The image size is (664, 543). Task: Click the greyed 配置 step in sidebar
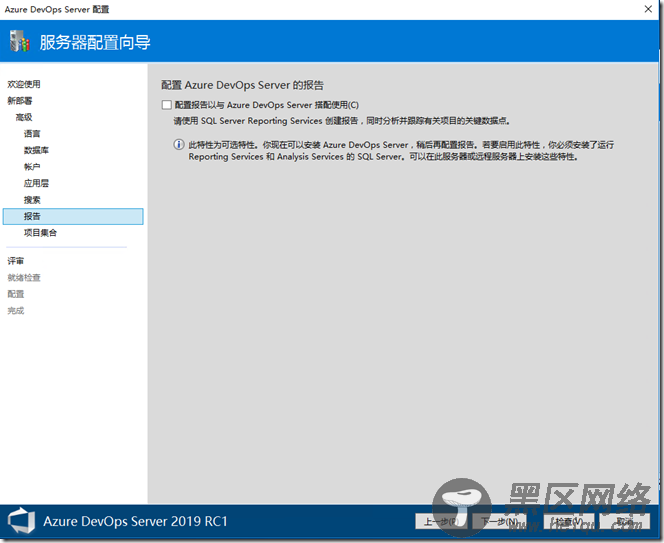click(x=15, y=294)
